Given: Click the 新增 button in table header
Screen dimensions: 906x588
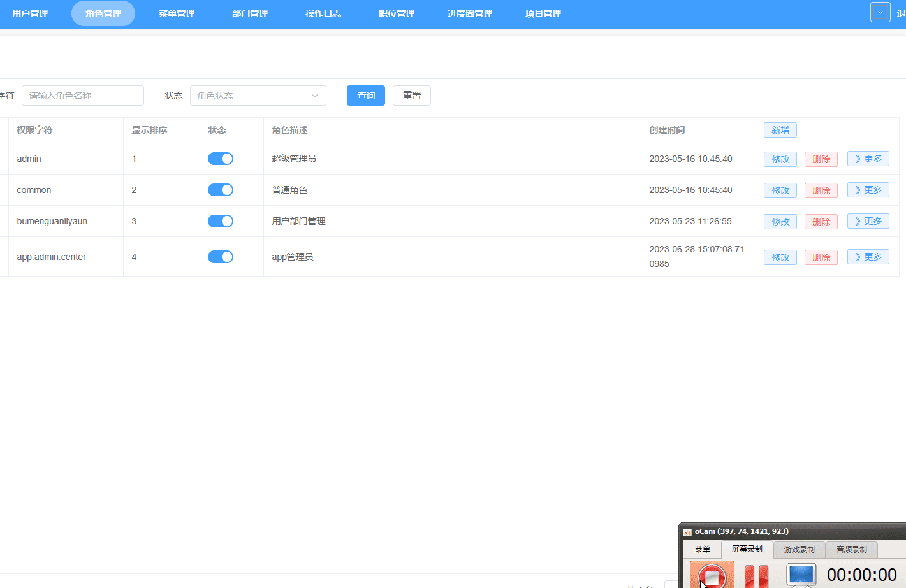Looking at the screenshot, I should click(780, 129).
